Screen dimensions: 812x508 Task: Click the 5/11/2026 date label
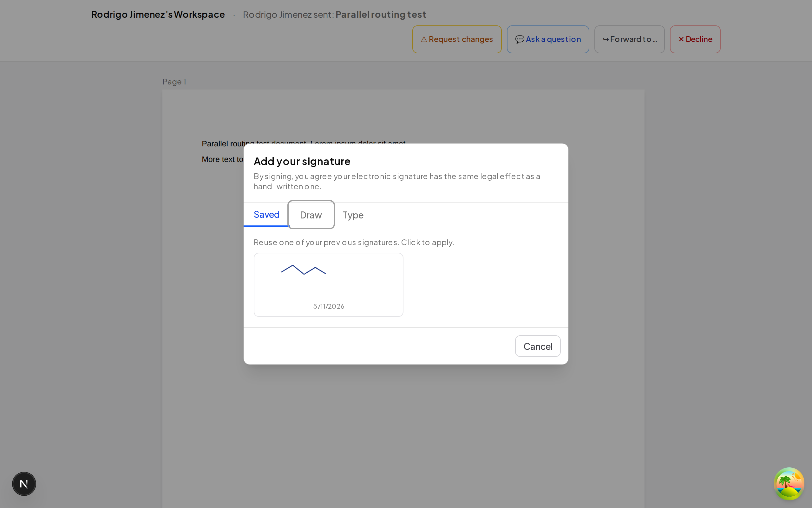[x=329, y=306]
